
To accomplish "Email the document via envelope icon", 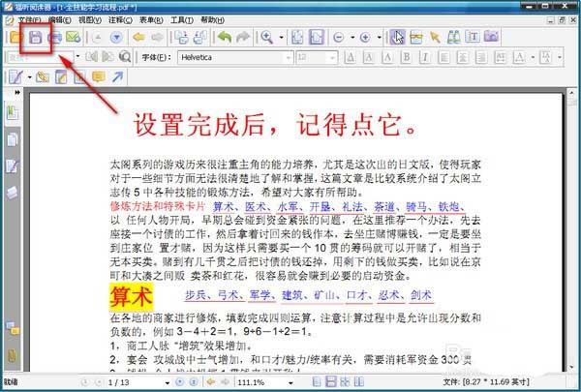I will (74, 37).
